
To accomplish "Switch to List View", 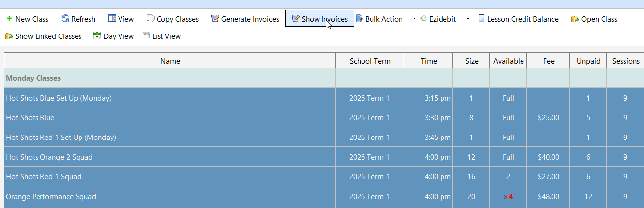I will click(161, 36).
